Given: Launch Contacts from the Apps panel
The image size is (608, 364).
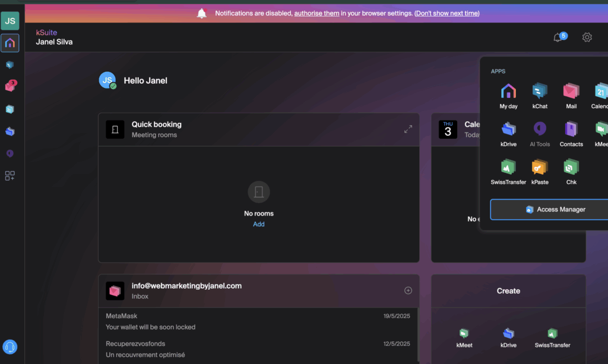Looking at the screenshot, I should coord(571,134).
